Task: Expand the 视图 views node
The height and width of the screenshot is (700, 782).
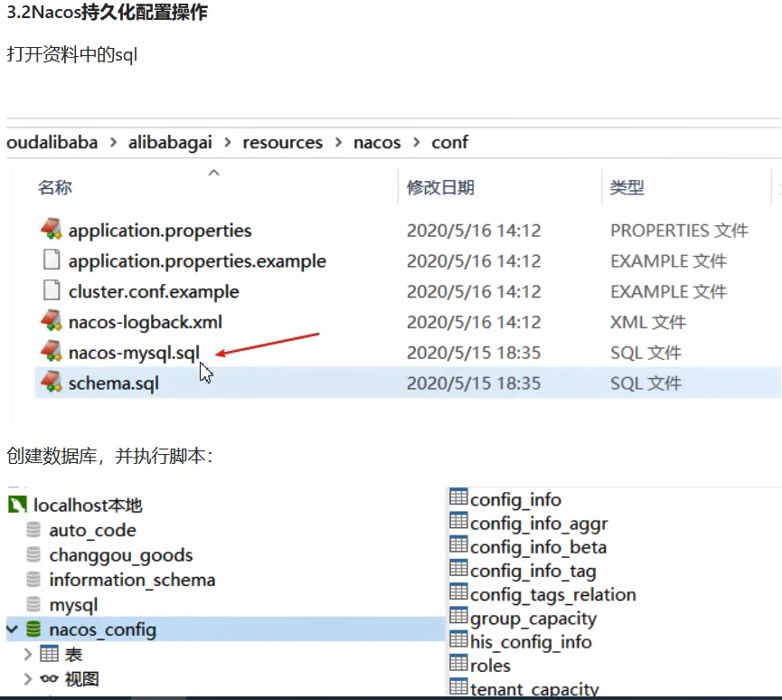Action: (28, 678)
